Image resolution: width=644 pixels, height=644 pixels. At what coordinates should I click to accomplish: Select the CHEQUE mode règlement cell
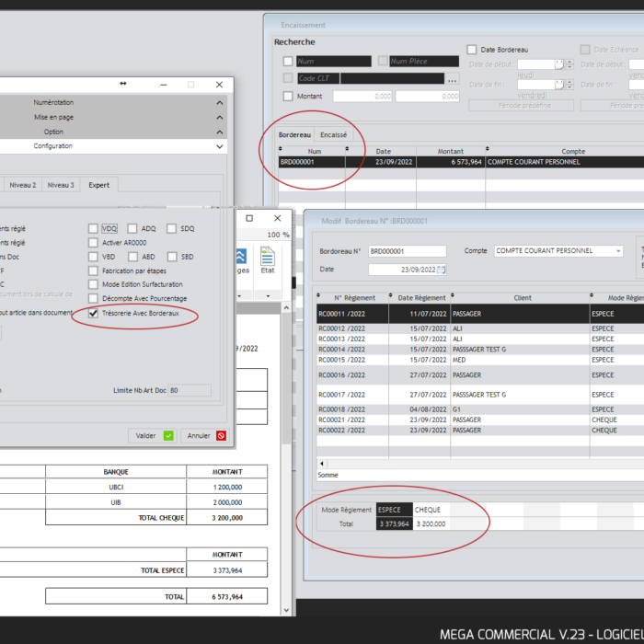[431, 510]
